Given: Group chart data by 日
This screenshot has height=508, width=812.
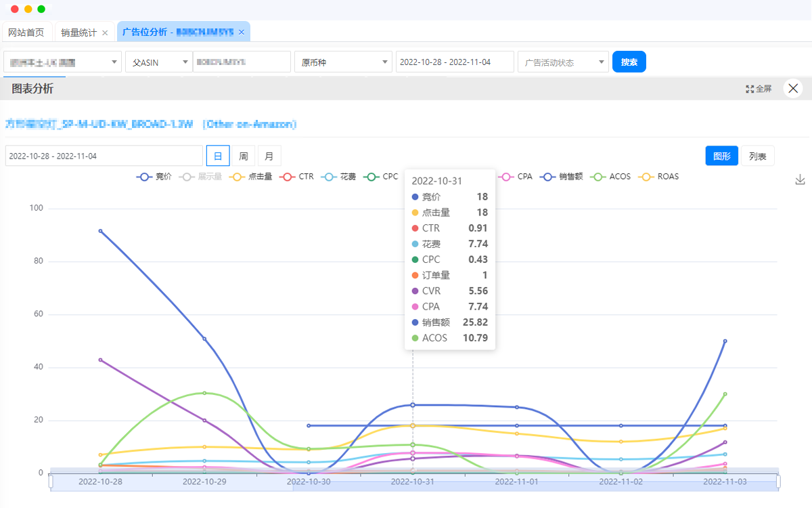Looking at the screenshot, I should (x=218, y=156).
